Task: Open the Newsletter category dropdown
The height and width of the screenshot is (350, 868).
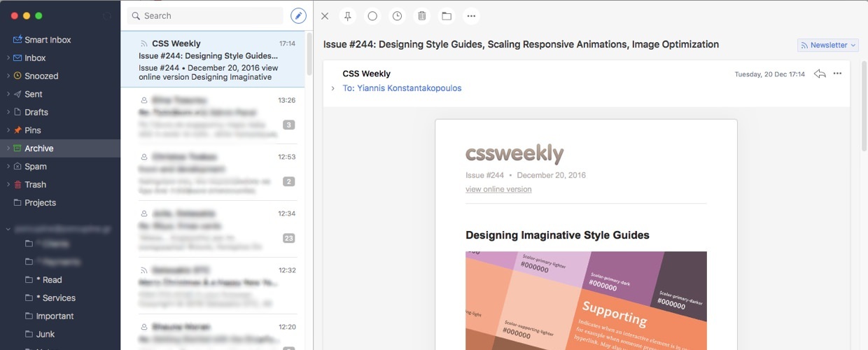Action: 827,45
